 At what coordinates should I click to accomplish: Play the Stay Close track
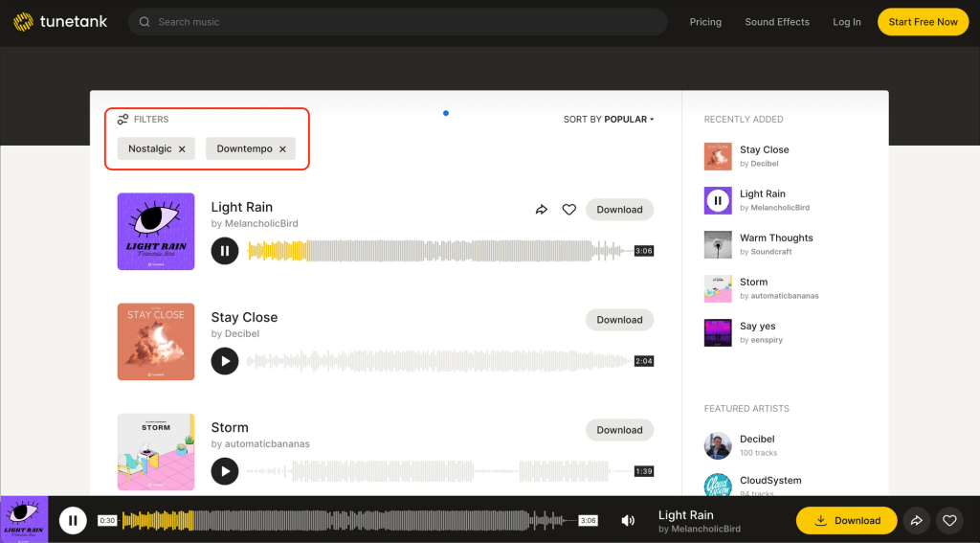pyautogui.click(x=225, y=361)
